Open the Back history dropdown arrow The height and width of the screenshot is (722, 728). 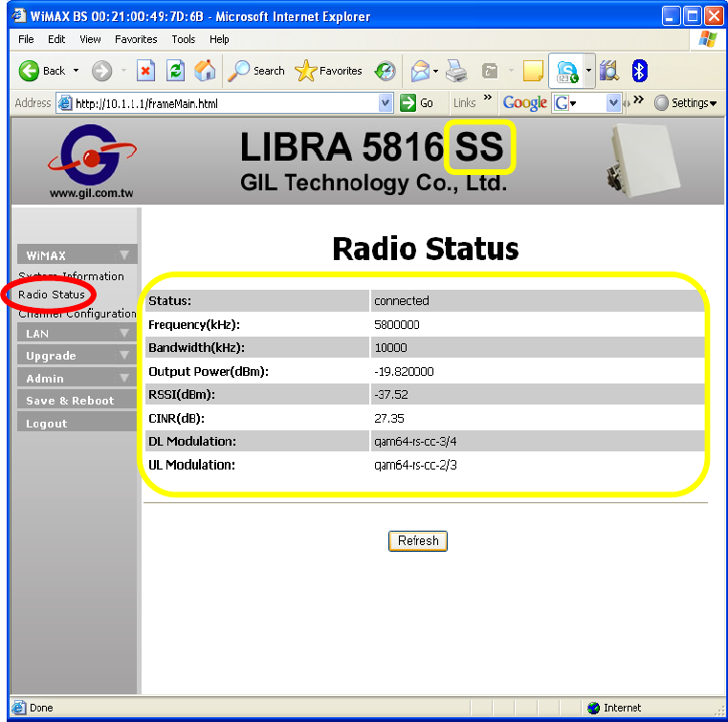(77, 71)
